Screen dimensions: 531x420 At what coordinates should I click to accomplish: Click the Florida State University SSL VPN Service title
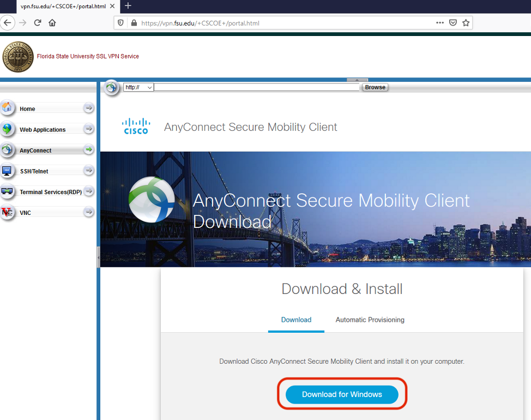88,56
